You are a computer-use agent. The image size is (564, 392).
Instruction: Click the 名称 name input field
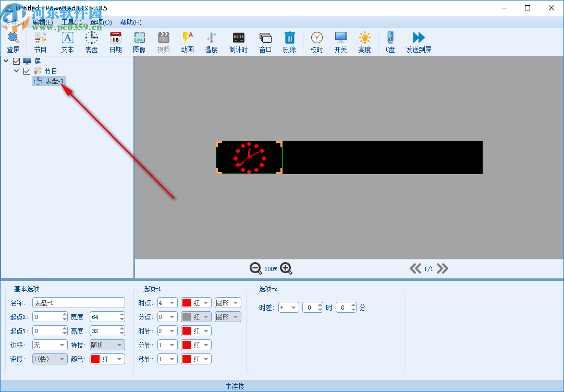point(78,303)
